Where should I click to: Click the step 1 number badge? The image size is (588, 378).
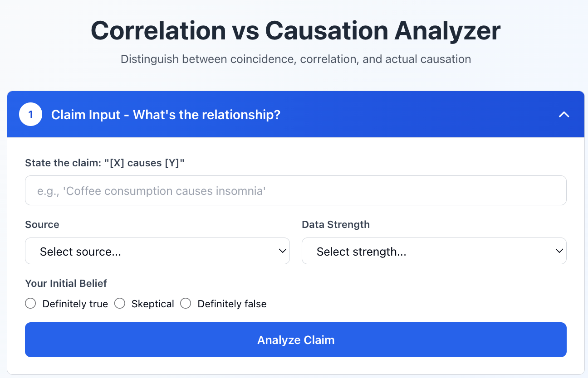[30, 115]
